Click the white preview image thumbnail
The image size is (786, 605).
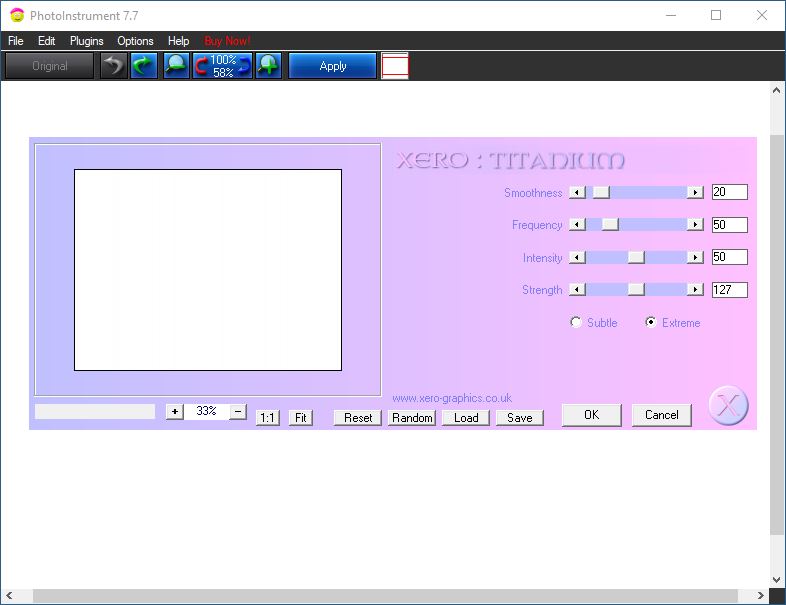208,270
